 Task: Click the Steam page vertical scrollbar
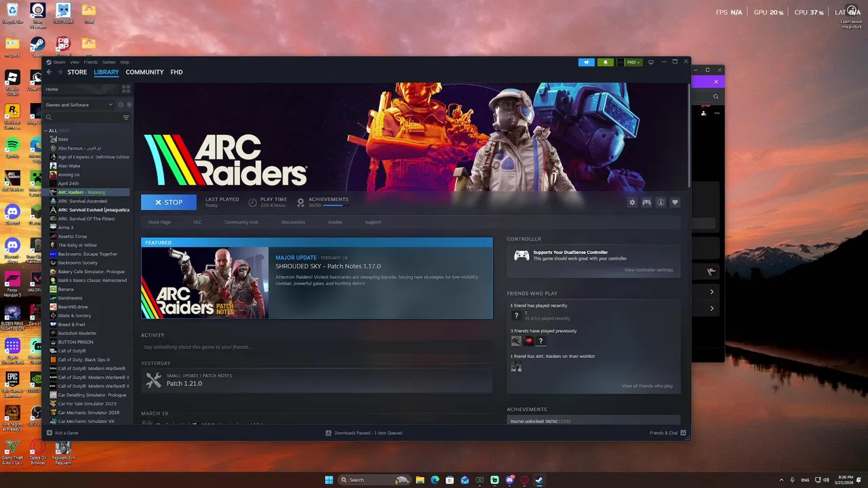coord(689,136)
